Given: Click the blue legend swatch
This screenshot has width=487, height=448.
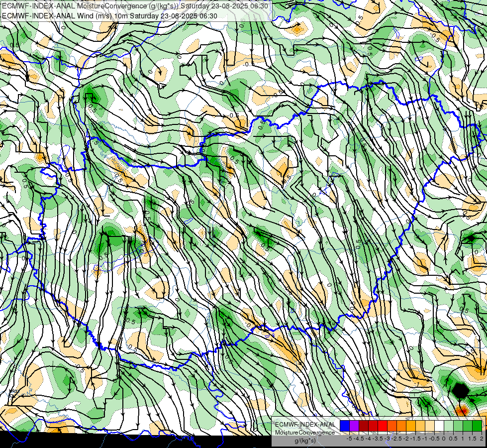Looking at the screenshot, I should 345,426.
